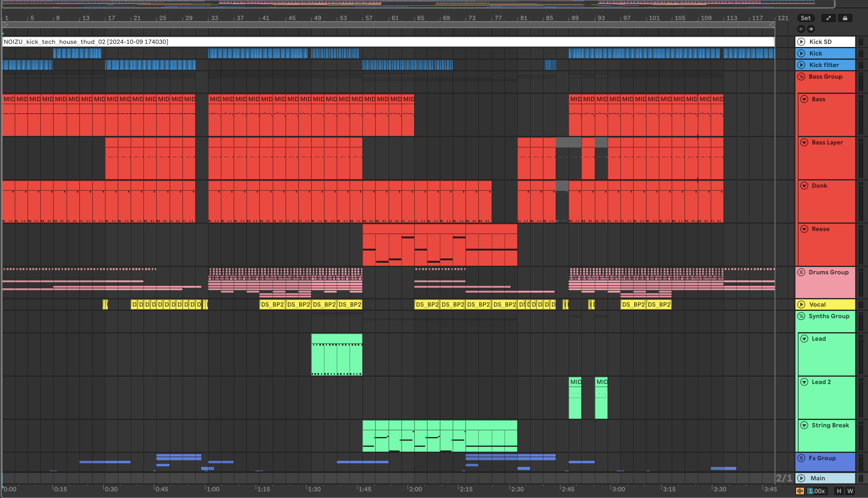Select the Donk track name
Image resolution: width=868 pixels, height=498 pixels.
[x=820, y=186]
